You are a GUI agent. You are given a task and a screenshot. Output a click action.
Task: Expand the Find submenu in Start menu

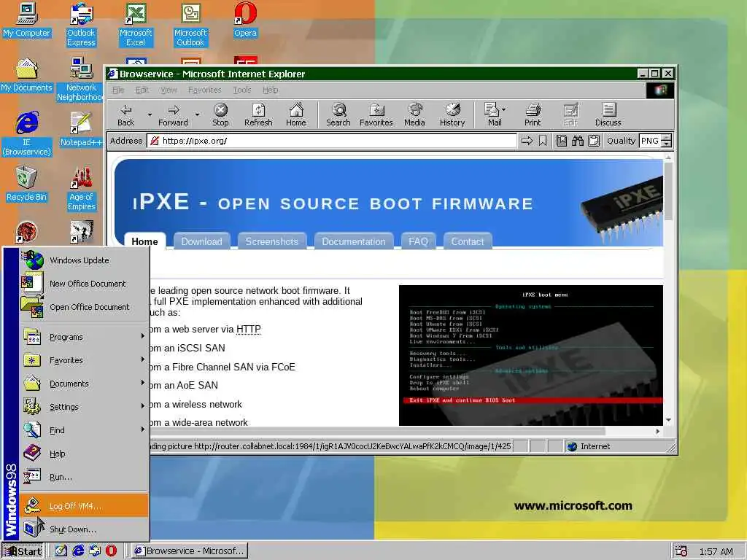pyautogui.click(x=84, y=430)
